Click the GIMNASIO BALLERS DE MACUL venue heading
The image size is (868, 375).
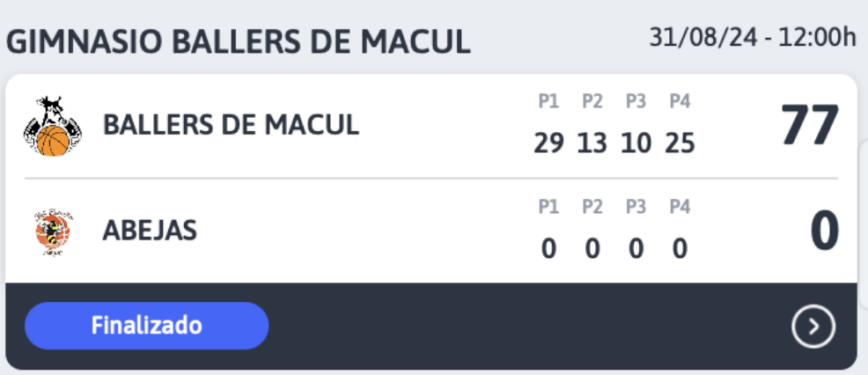[238, 42]
